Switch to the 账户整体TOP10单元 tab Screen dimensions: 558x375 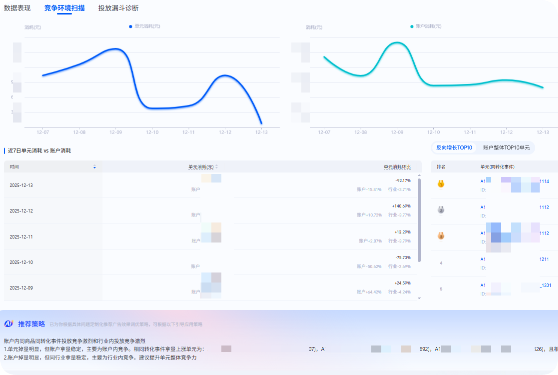point(506,148)
